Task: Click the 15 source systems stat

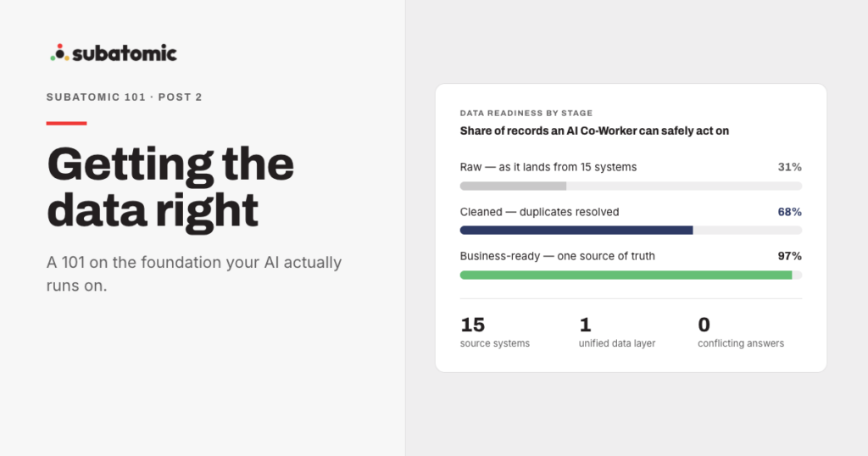Action: click(495, 332)
